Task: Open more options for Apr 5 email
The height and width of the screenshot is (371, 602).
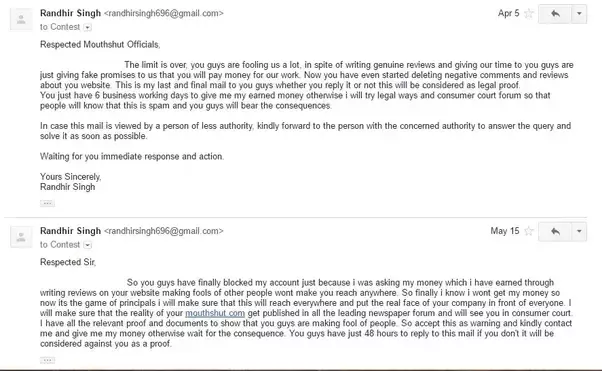Action: [x=579, y=14]
